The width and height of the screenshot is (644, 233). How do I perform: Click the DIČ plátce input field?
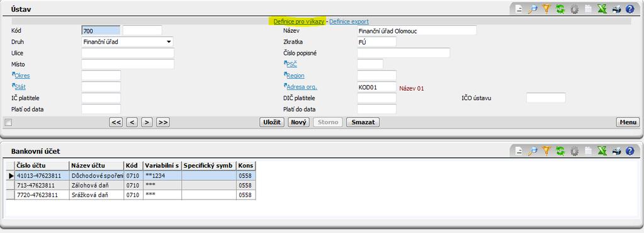click(376, 98)
